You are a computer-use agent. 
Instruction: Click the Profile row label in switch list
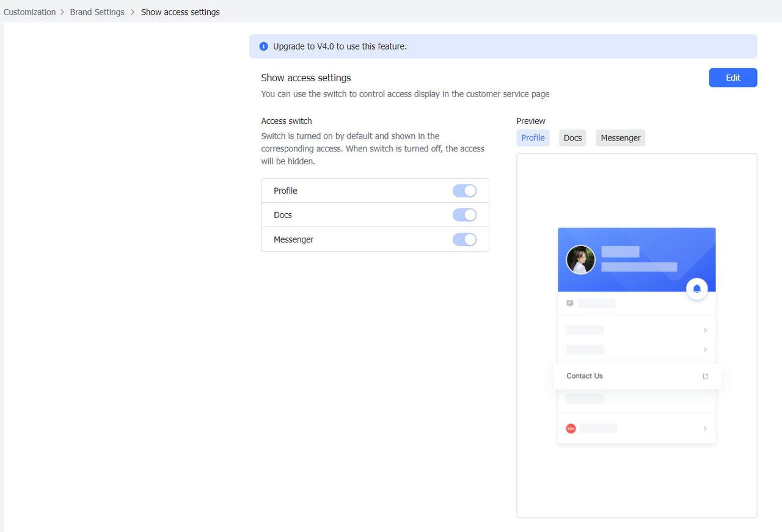285,191
